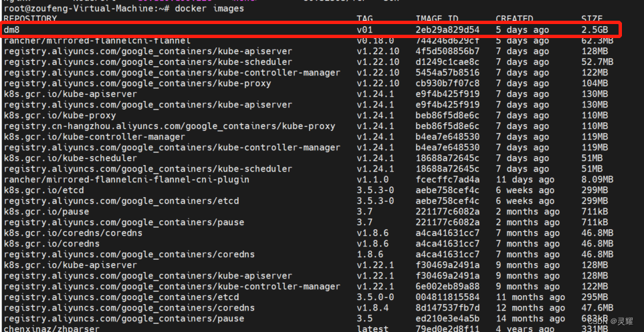This screenshot has width=644, height=332.
Task: Click the k8s.gcr.io/coredns v1.8.6 repository name
Action: [51, 243]
